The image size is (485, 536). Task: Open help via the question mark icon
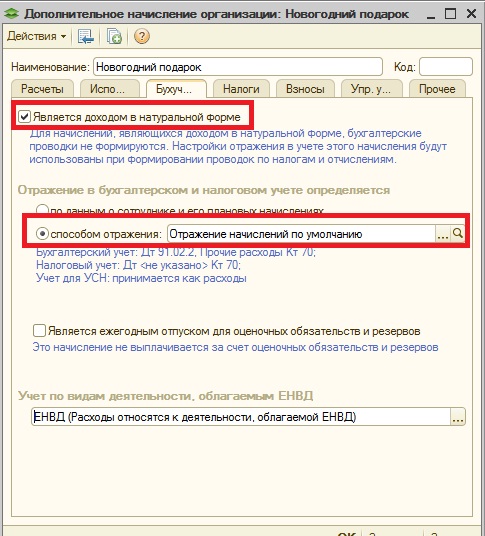142,36
